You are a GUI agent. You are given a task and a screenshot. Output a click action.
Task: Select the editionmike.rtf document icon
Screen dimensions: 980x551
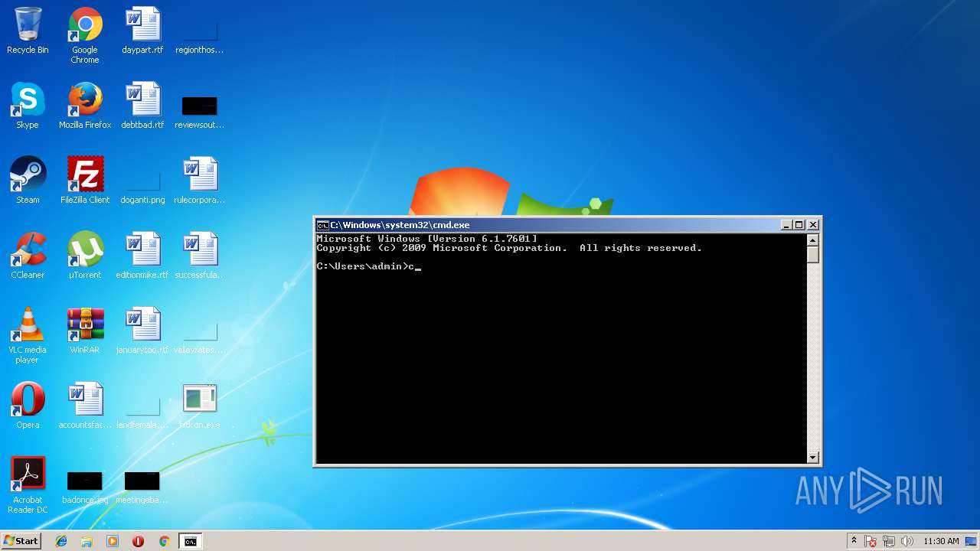pos(142,256)
